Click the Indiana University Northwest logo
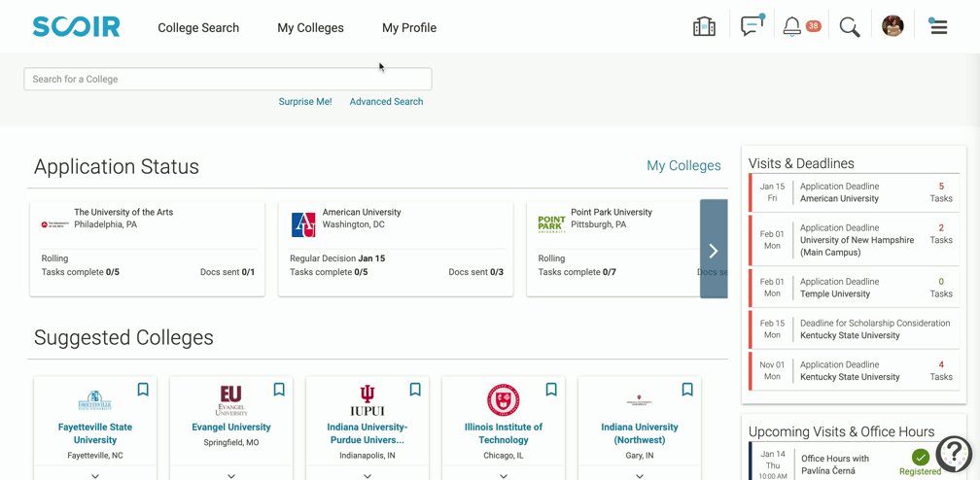Image resolution: width=980 pixels, height=480 pixels. click(639, 400)
